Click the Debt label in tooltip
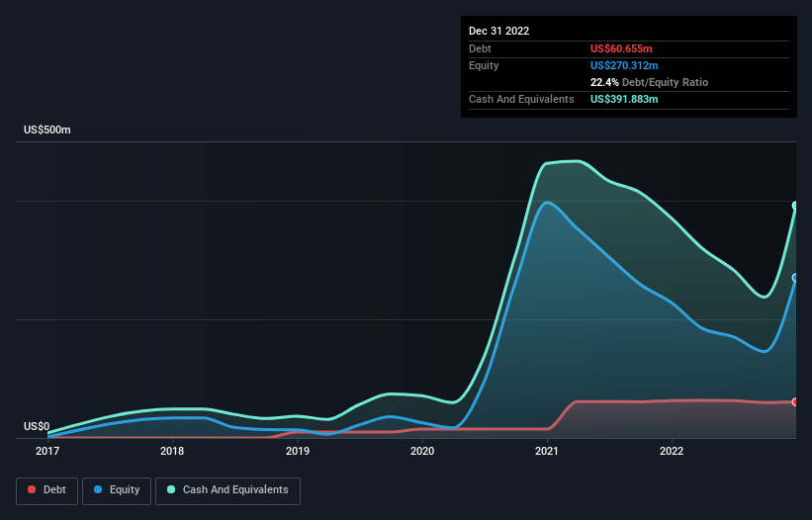 coord(480,48)
